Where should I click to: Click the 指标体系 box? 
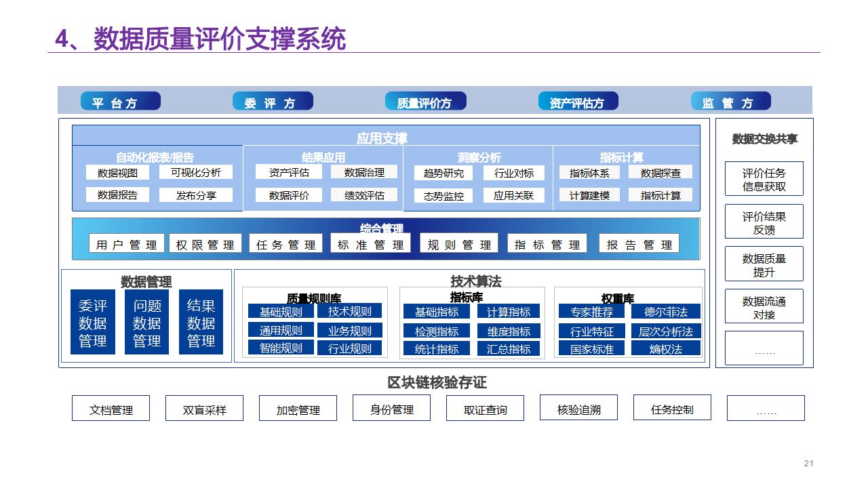click(x=590, y=173)
